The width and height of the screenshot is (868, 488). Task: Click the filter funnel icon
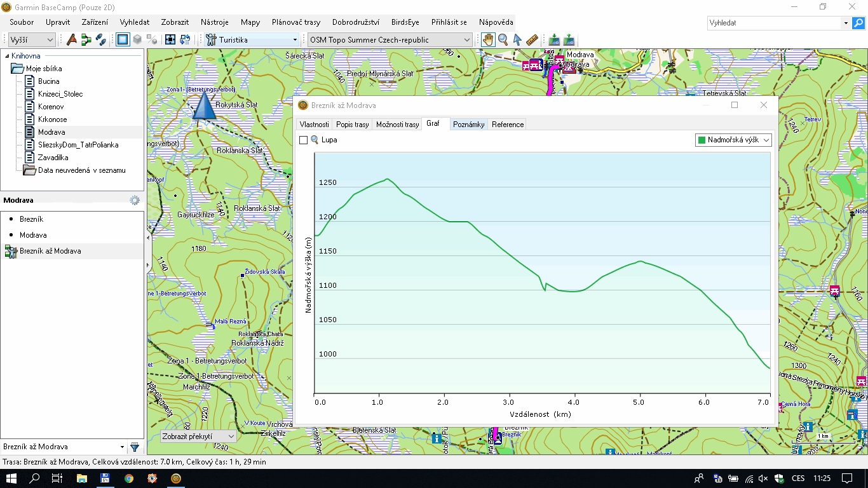pyautogui.click(x=135, y=447)
